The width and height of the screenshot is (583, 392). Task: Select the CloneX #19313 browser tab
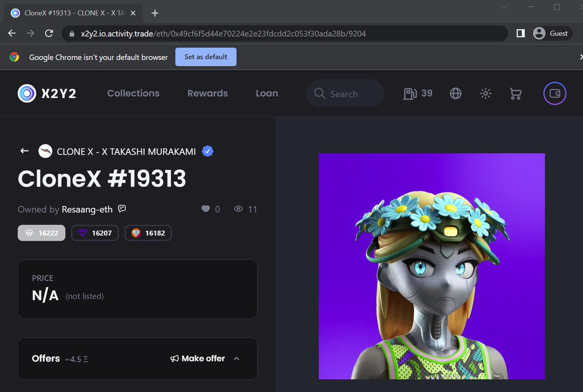[74, 13]
